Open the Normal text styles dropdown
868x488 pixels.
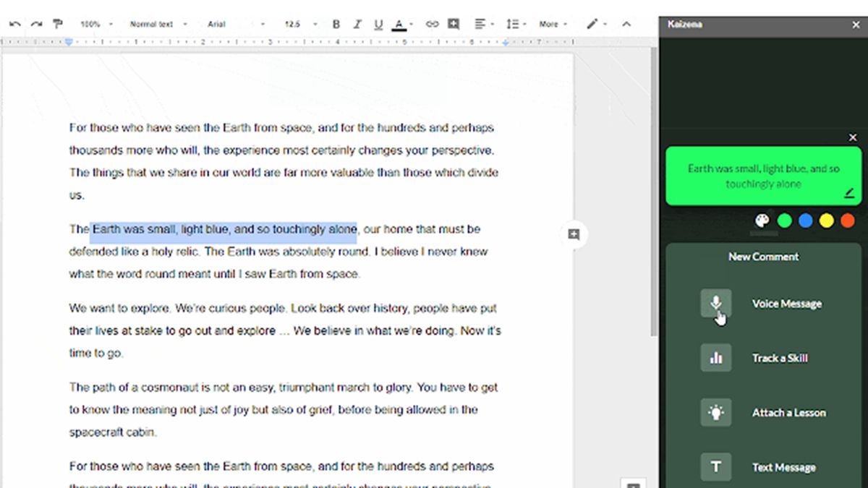tap(156, 24)
